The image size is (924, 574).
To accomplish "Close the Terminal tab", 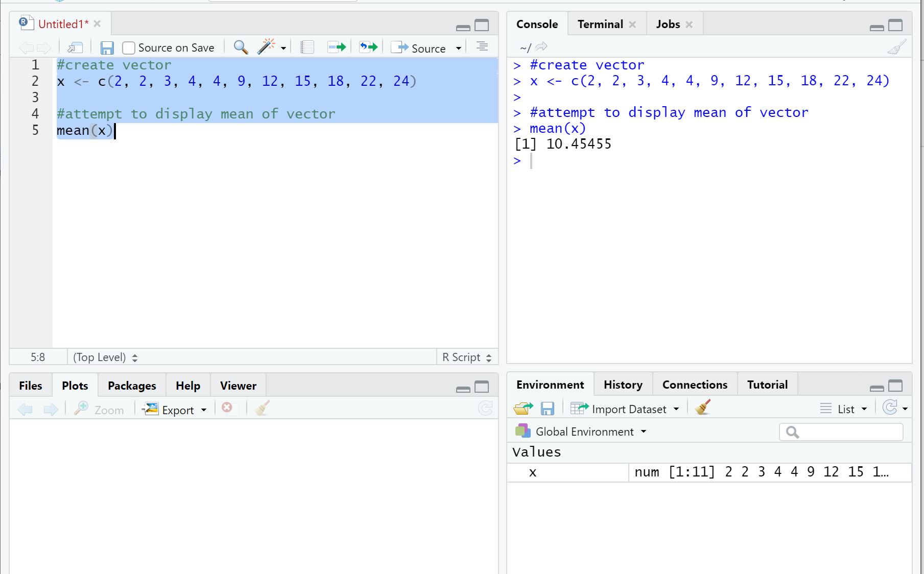I will pyautogui.click(x=632, y=25).
